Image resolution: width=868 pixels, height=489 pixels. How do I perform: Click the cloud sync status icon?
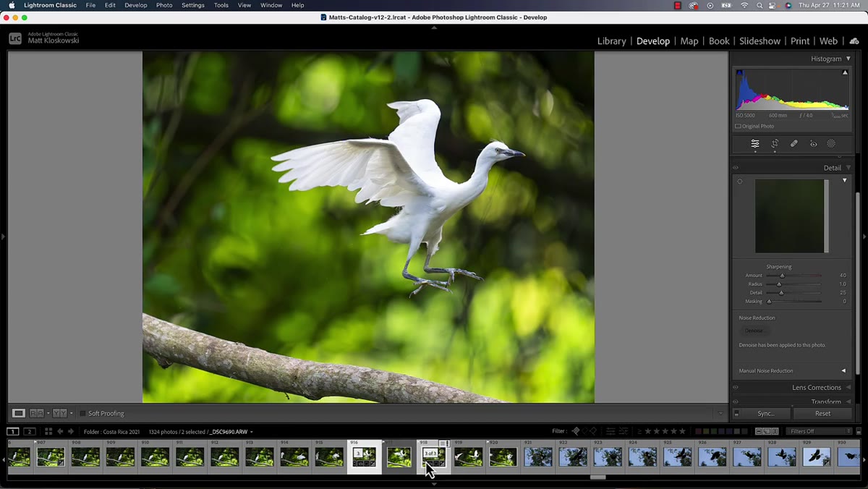(854, 41)
